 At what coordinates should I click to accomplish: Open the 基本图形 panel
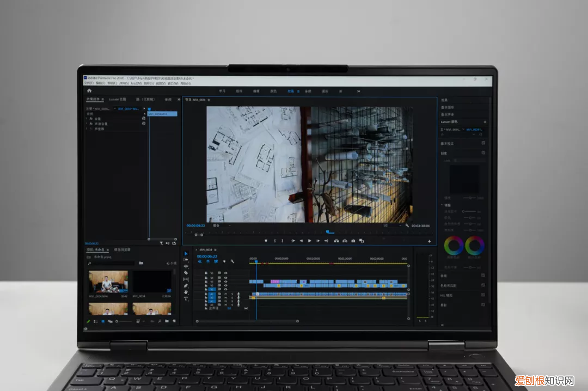click(448, 108)
